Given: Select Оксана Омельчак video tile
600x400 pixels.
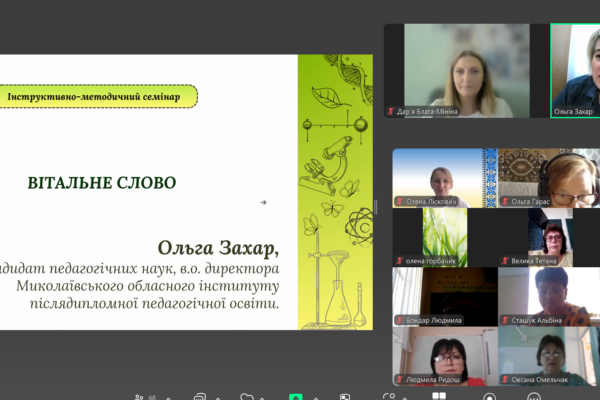Looking at the screenshot, I should pos(549,356).
